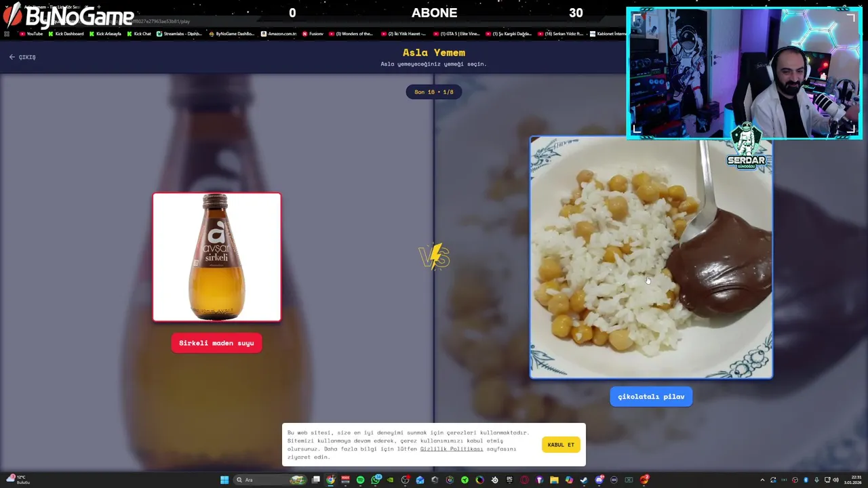The image size is (868, 488).
Task: Open the Kablonet İnternet bookmark
Action: 608,34
